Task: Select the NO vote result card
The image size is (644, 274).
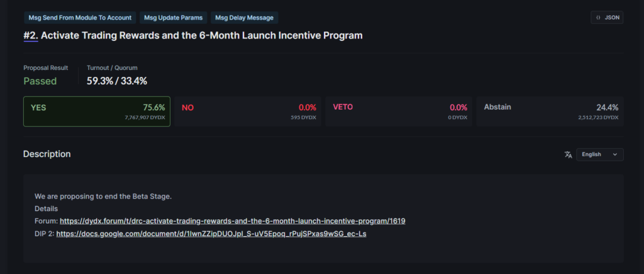Action: point(248,111)
